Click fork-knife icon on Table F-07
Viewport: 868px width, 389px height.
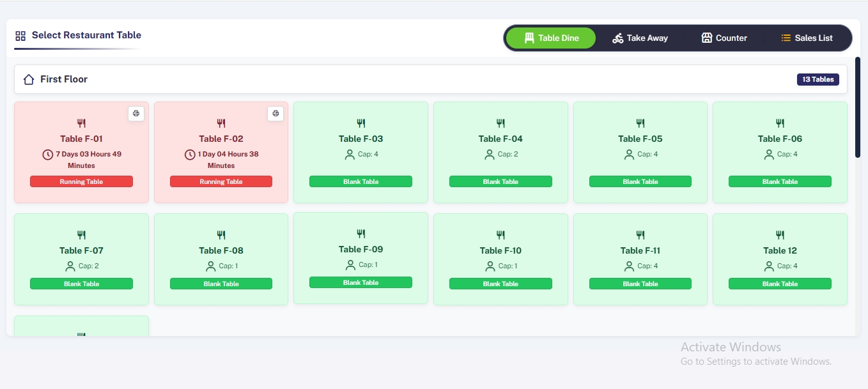coord(81,235)
